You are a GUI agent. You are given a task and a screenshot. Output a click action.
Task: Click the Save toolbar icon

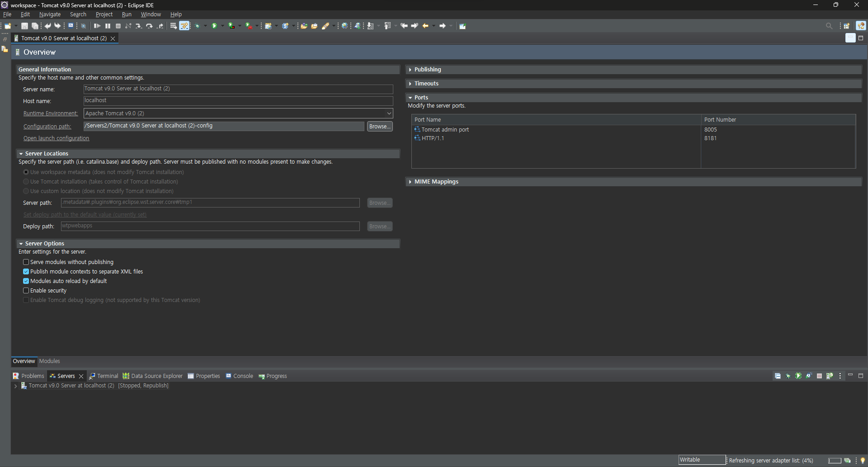pyautogui.click(x=25, y=26)
